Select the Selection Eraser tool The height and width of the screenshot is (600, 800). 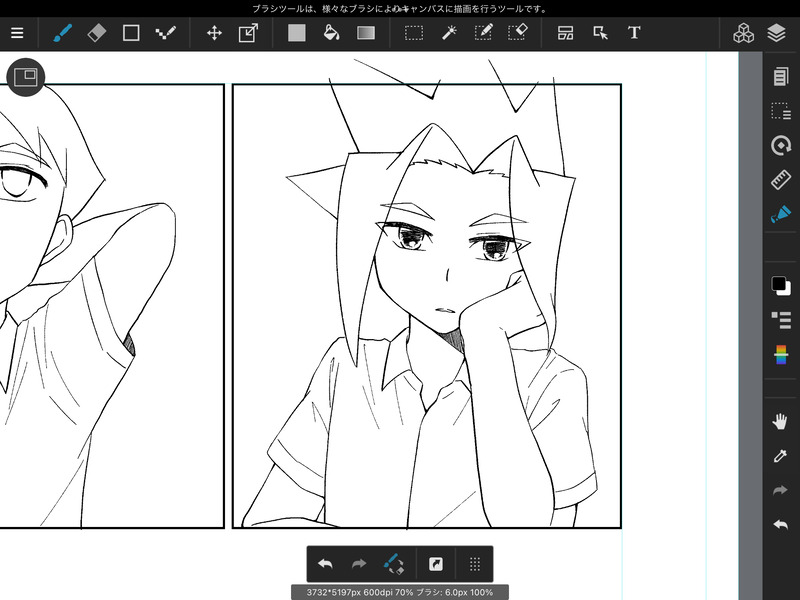(x=517, y=33)
